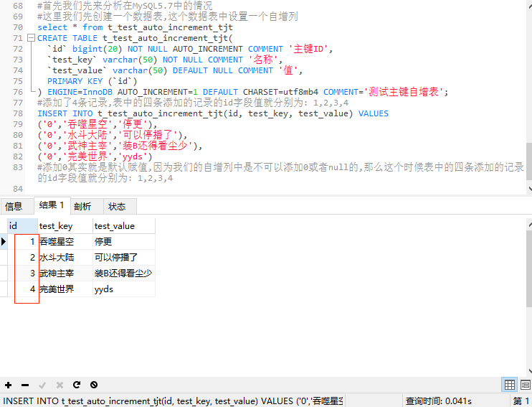Viewport: 532px width, 407px height.
Task: Click the 装B还得看尘少 value cell
Action: [124, 273]
